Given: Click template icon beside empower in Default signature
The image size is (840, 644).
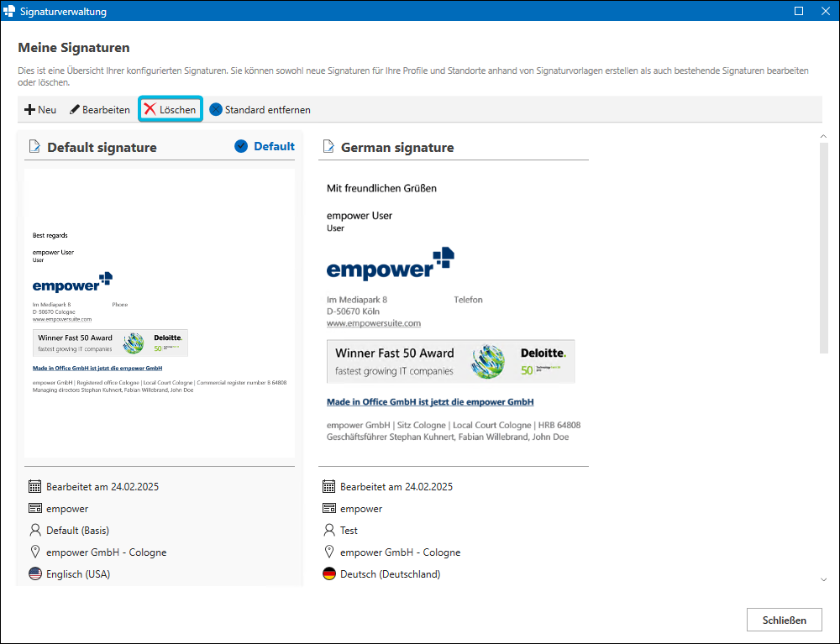Looking at the screenshot, I should click(x=34, y=508).
